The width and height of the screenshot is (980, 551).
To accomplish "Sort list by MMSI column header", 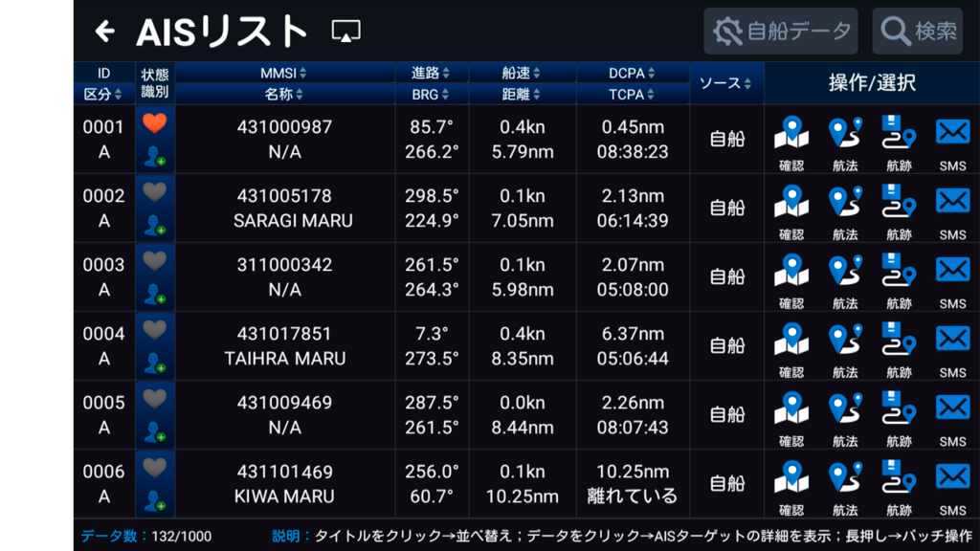I will [x=284, y=73].
